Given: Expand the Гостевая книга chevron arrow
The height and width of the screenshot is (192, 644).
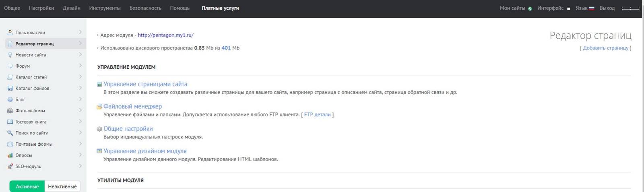Looking at the screenshot, I should 80,122.
